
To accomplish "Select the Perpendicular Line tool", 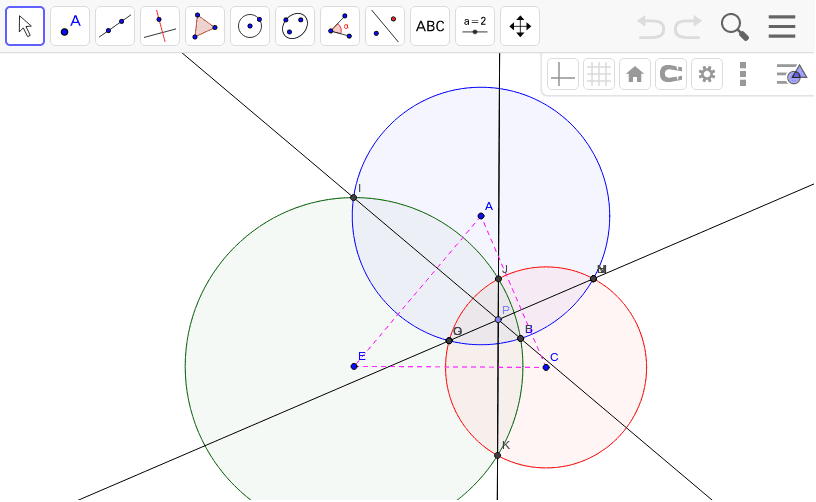I will coord(160,26).
